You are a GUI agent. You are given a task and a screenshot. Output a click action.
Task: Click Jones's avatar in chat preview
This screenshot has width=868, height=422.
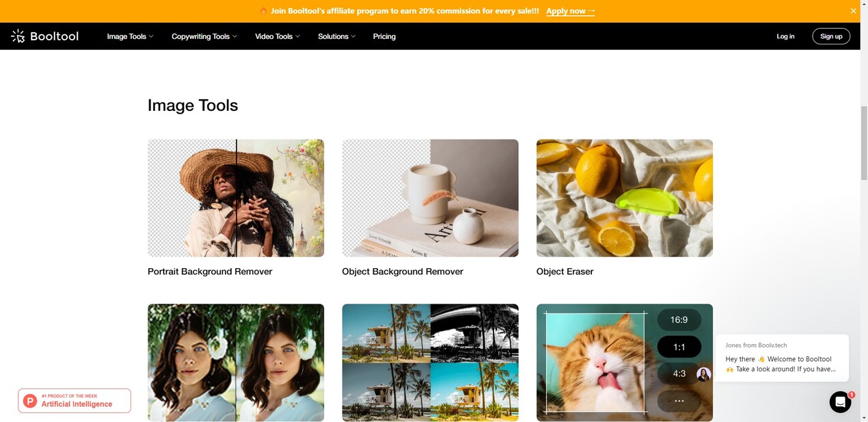pyautogui.click(x=703, y=374)
